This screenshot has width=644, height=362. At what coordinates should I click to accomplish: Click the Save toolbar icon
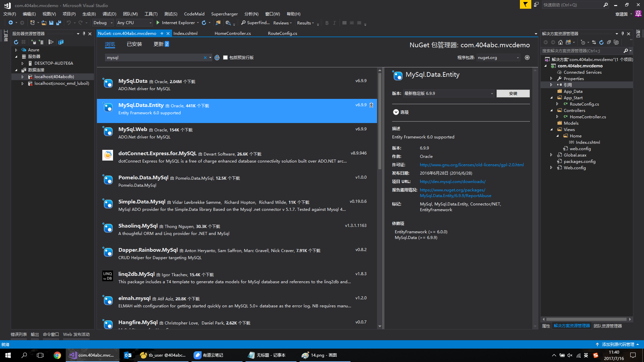coord(51,23)
